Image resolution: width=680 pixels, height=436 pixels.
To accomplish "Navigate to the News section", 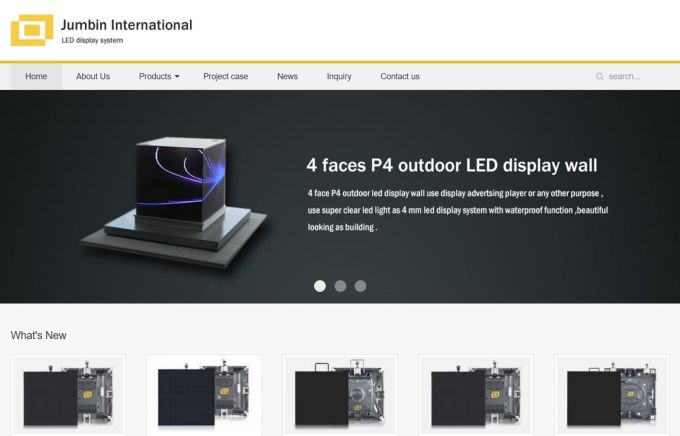I will [x=287, y=77].
